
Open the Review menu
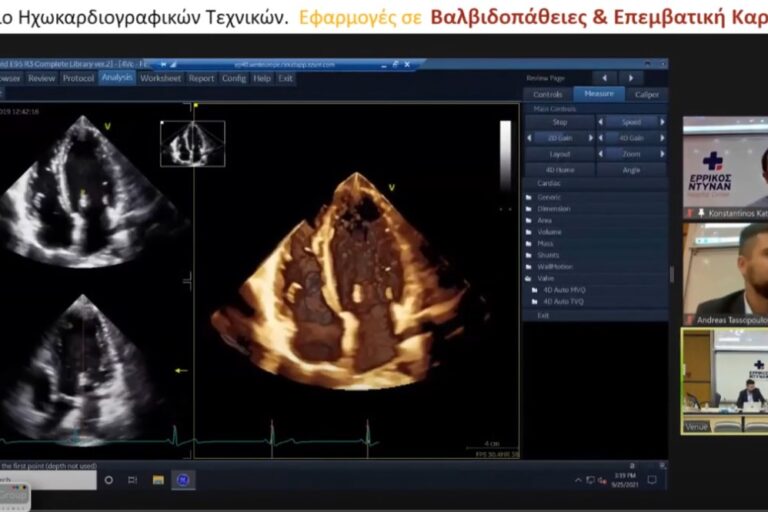pyautogui.click(x=41, y=78)
